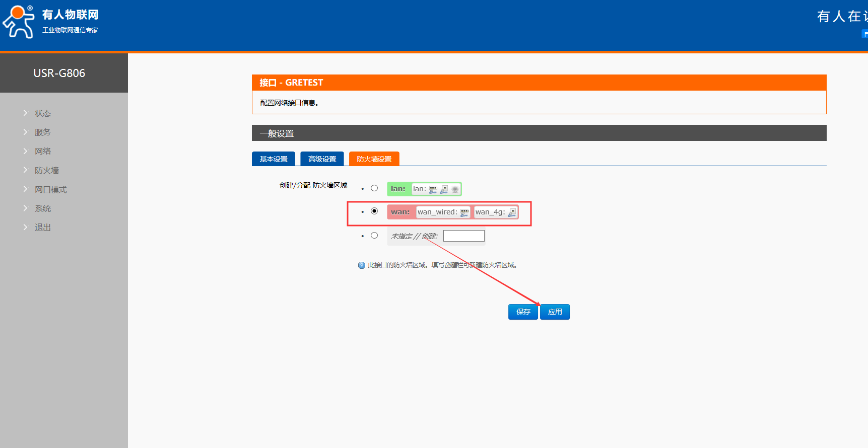Viewport: 868px width, 448px height.
Task: Expand the 防火墙 sidebar menu
Action: click(46, 170)
